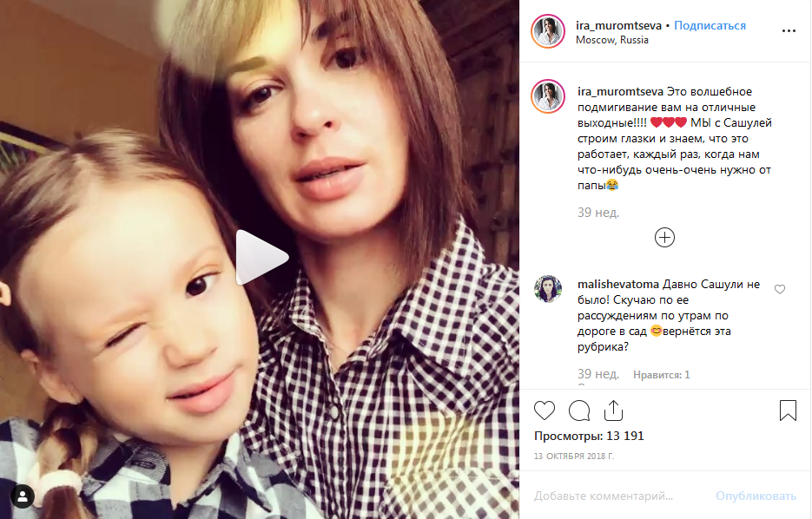Load more comments with plus circle

coord(664,238)
